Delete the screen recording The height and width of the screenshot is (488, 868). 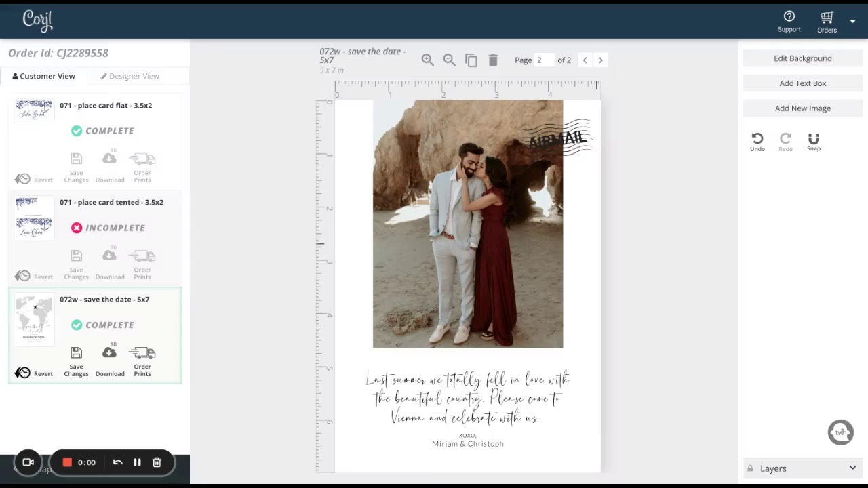pos(157,462)
